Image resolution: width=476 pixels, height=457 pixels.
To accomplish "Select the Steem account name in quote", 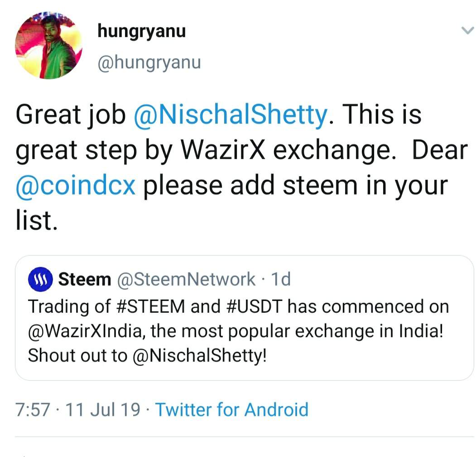I will pyautogui.click(x=85, y=280).
